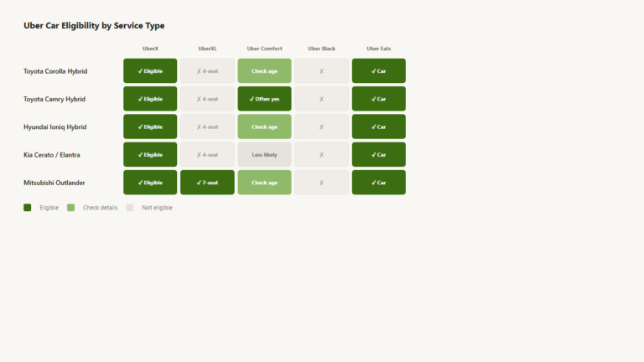
Task: Click Toyota Camry Hybrid UberXL 4-seat cell
Action: click(x=207, y=99)
